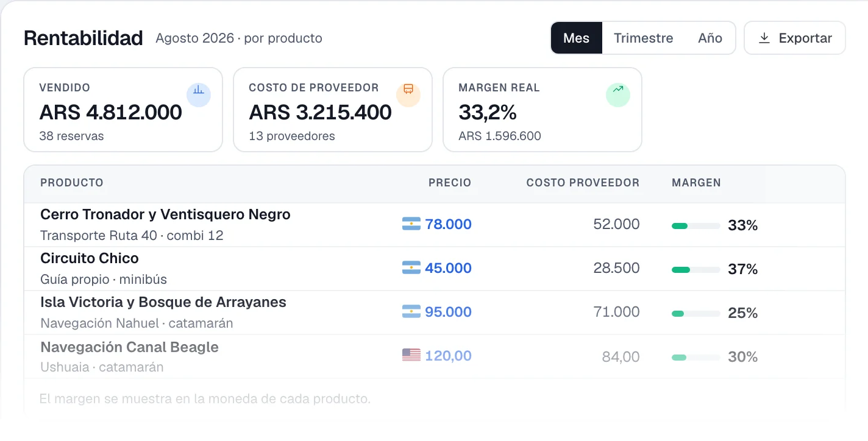
Task: Click the Argentina flag beside price 45.000
Action: tap(411, 268)
